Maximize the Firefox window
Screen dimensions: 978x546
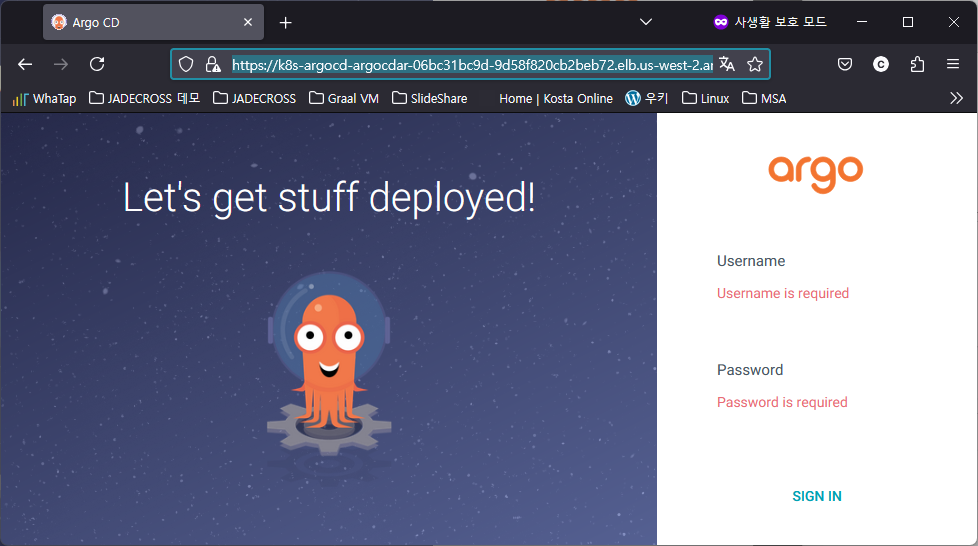(908, 22)
